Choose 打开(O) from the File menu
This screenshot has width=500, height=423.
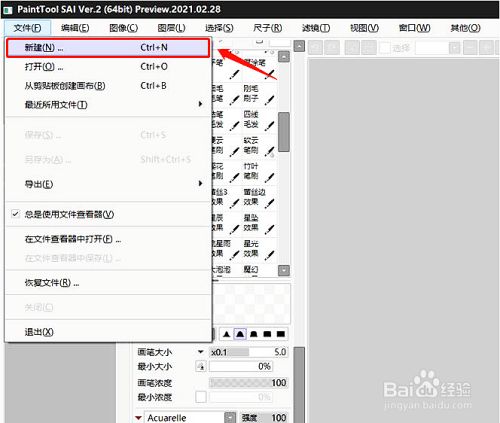point(108,67)
